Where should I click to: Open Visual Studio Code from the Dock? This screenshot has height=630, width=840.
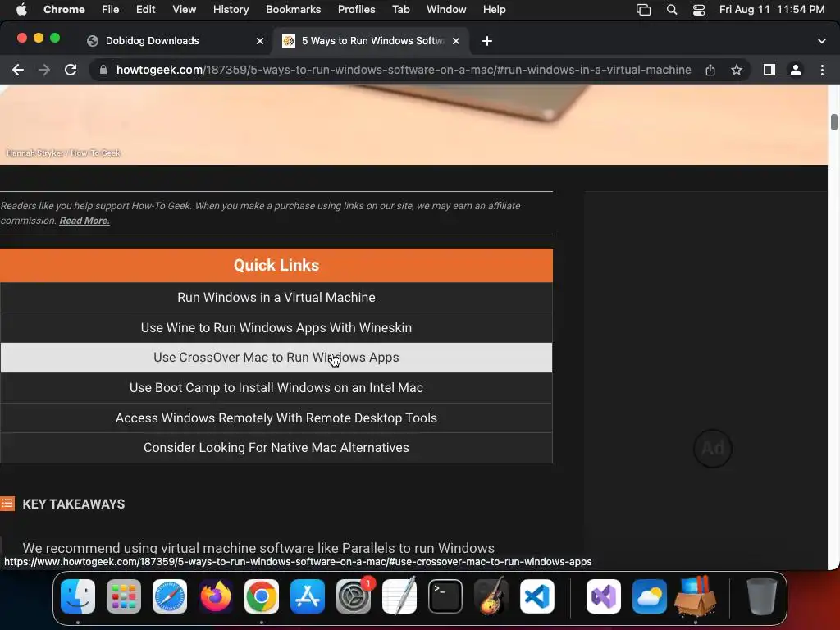tap(537, 596)
